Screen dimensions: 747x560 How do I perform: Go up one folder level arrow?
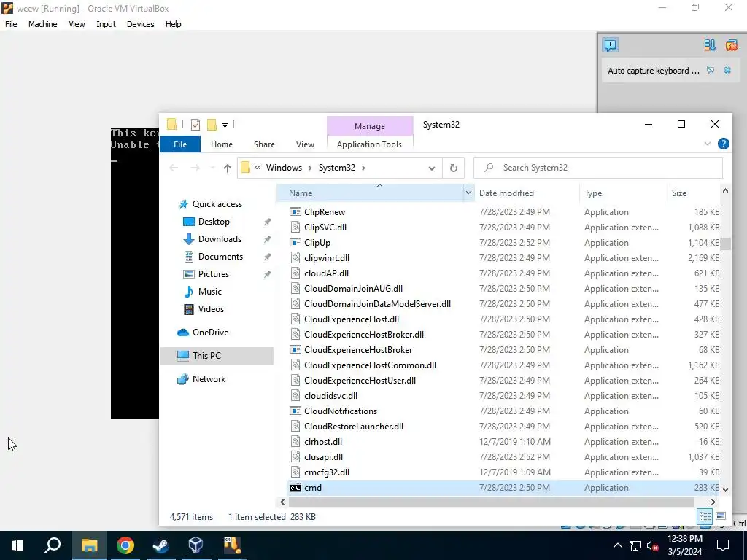(x=228, y=168)
